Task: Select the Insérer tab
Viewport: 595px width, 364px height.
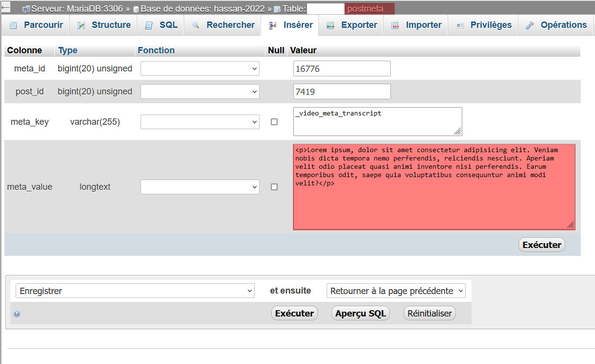Action: (x=290, y=25)
